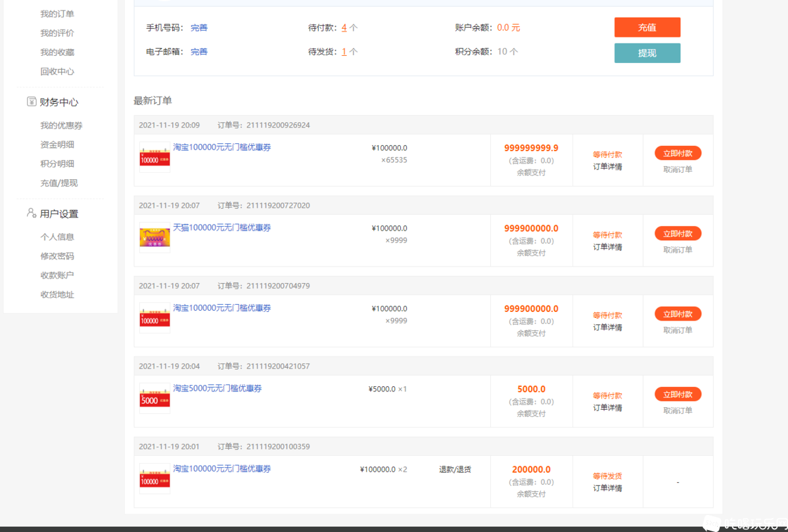
Task: Open the 待付款 count of 4
Action: click(x=344, y=28)
